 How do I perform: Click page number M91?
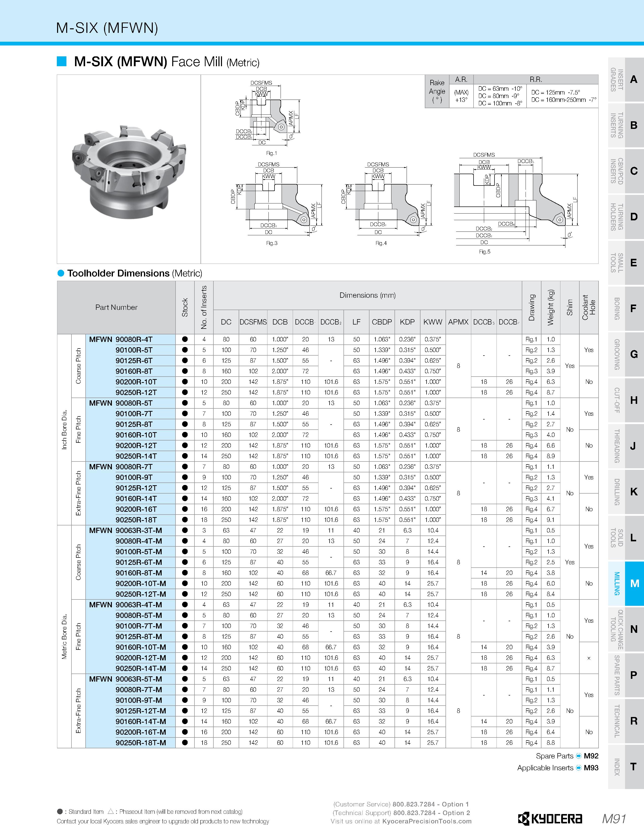614,818
